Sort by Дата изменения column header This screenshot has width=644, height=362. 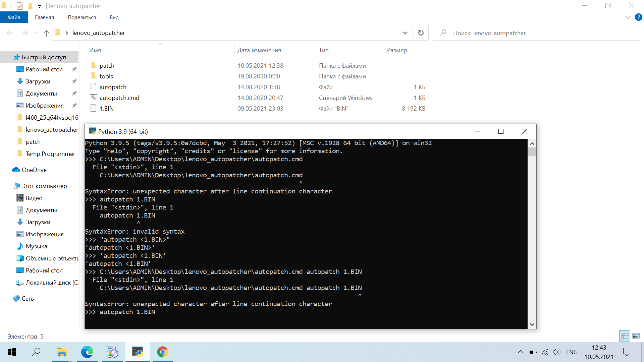pos(259,50)
